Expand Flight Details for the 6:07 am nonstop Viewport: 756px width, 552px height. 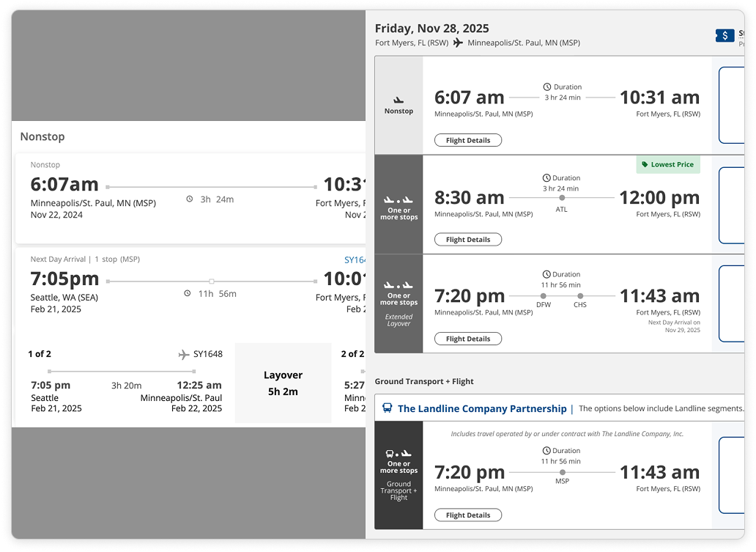click(x=468, y=140)
